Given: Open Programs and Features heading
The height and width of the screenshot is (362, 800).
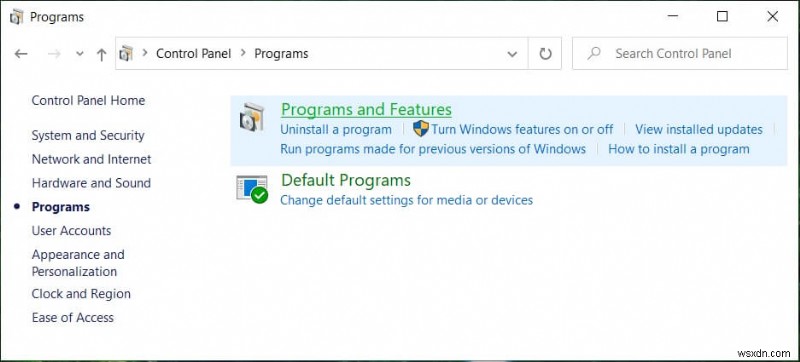Looking at the screenshot, I should pyautogui.click(x=366, y=110).
